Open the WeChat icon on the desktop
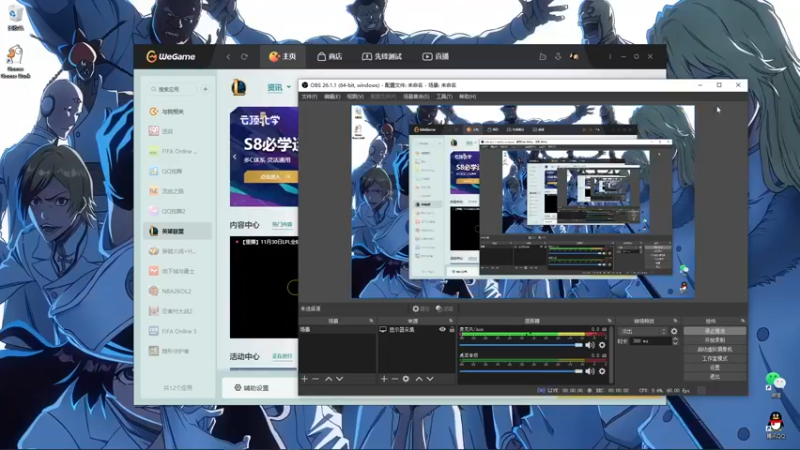 [776, 385]
